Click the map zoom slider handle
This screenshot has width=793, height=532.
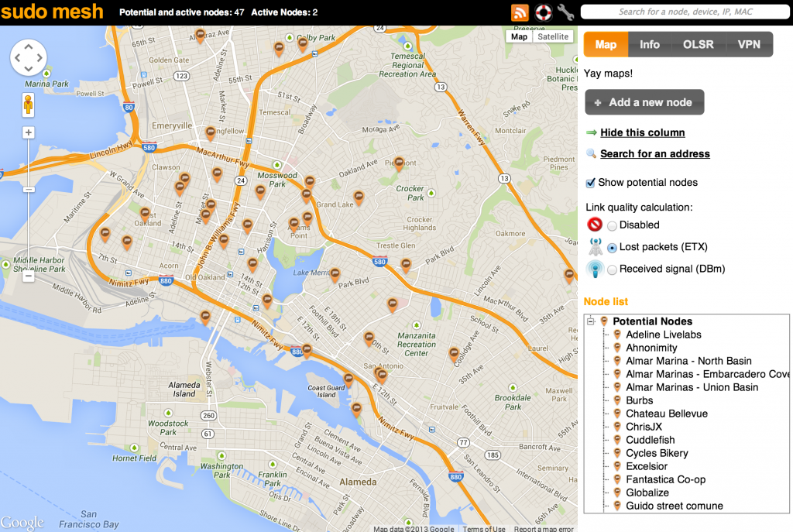click(29, 190)
